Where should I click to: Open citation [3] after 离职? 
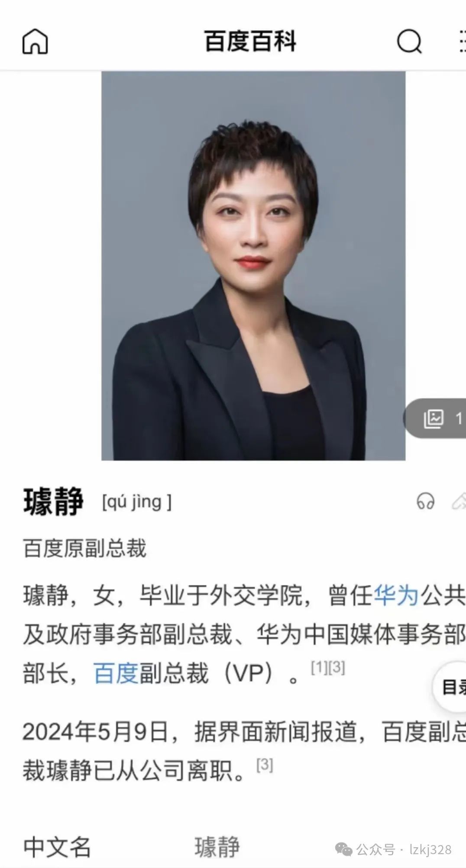point(265,765)
